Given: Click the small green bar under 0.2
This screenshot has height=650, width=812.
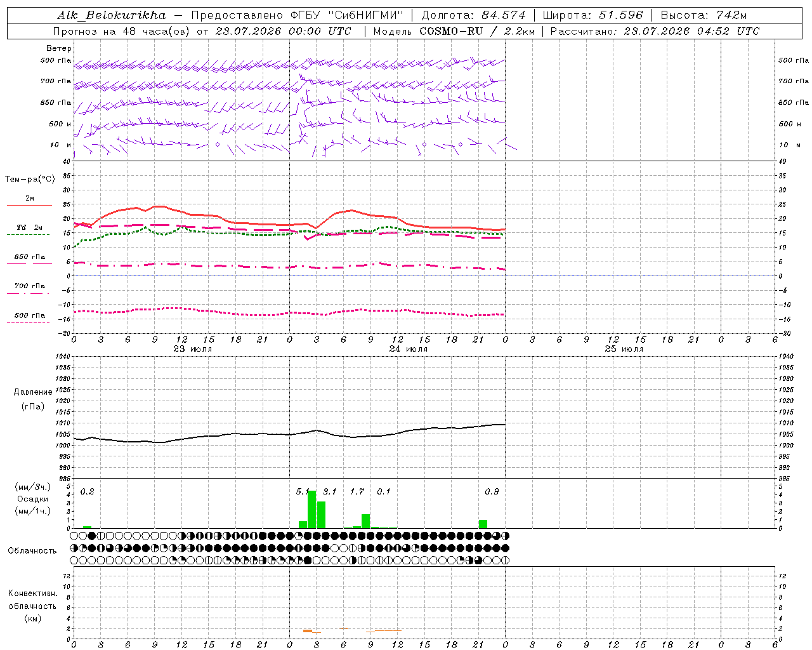Looking at the screenshot, I should (x=87, y=527).
